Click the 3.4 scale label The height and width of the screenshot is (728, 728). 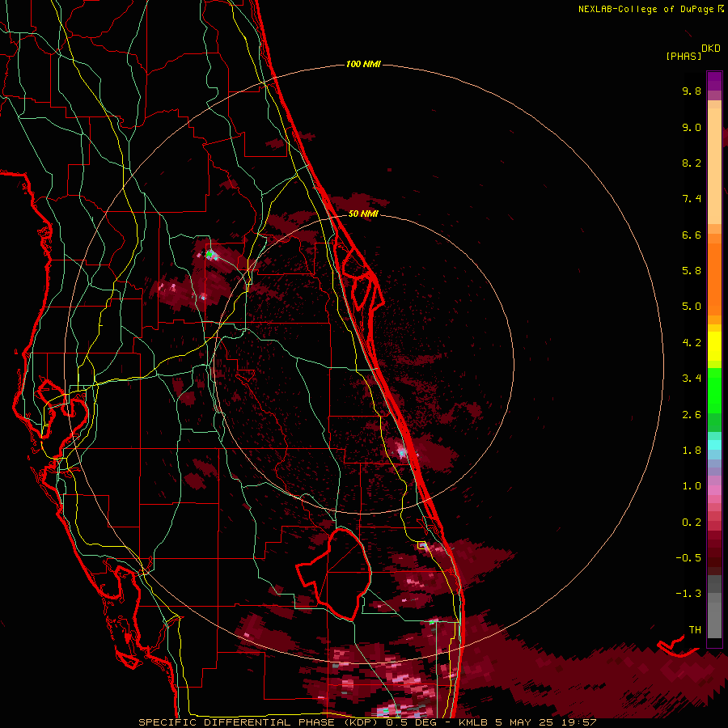click(x=692, y=379)
